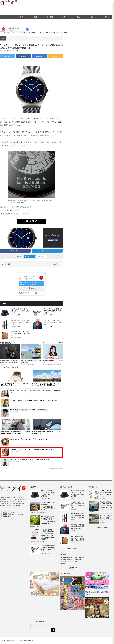This screenshot has height=644, width=114.
Task: Click the blue directions icon in top ad
Action: [x=27, y=29]
